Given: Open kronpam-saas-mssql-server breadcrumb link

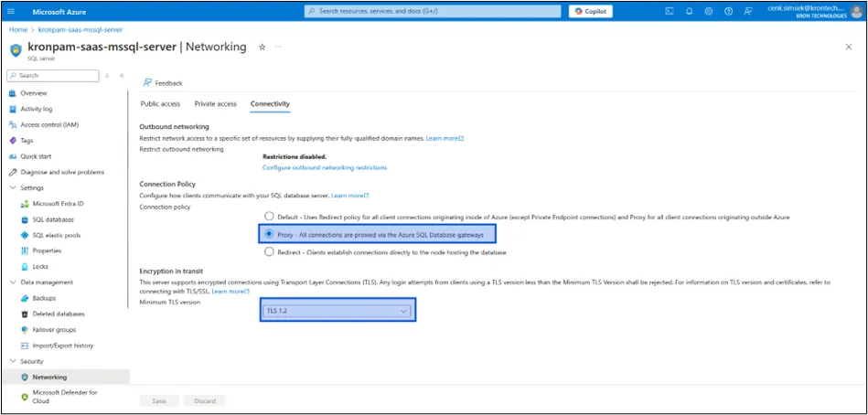Looking at the screenshot, I should click(x=80, y=30).
